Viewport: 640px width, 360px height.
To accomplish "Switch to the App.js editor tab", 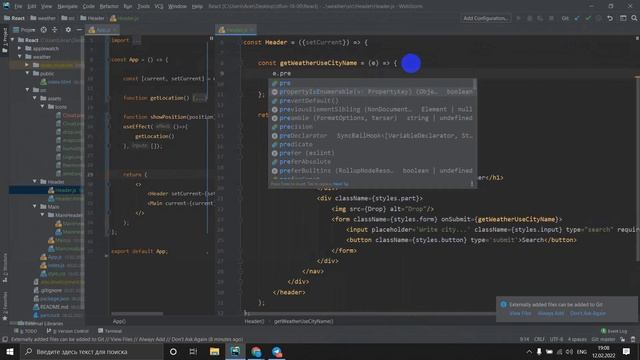I will point(102,30).
